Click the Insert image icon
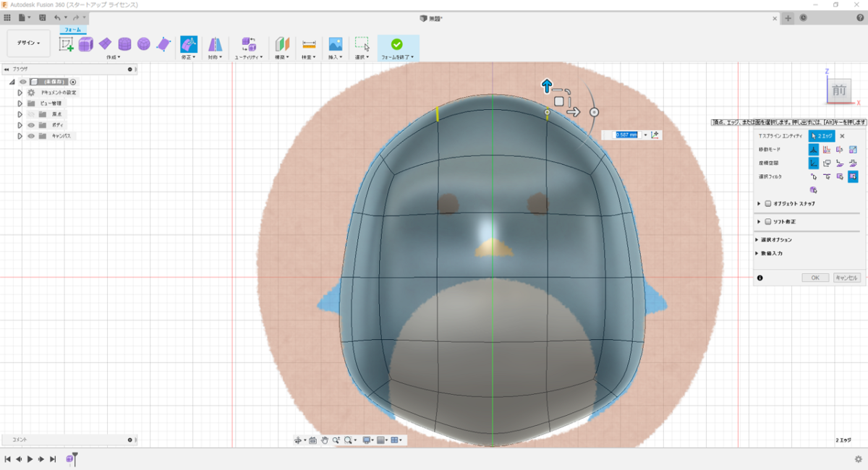This screenshot has width=868, height=470. 336,44
